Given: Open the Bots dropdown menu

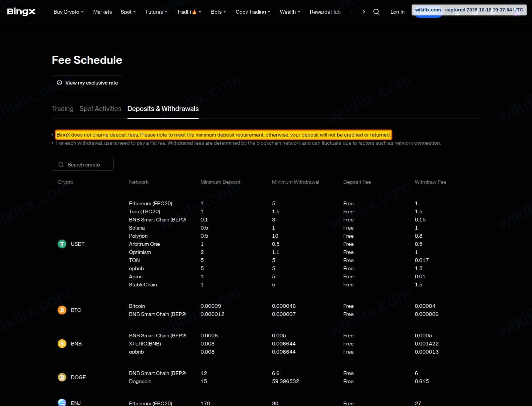Looking at the screenshot, I should coord(218,12).
